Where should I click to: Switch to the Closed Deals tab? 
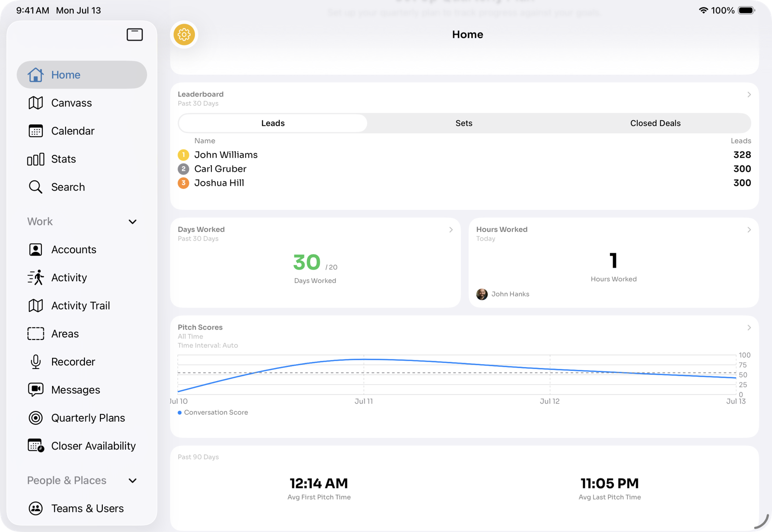[655, 123]
